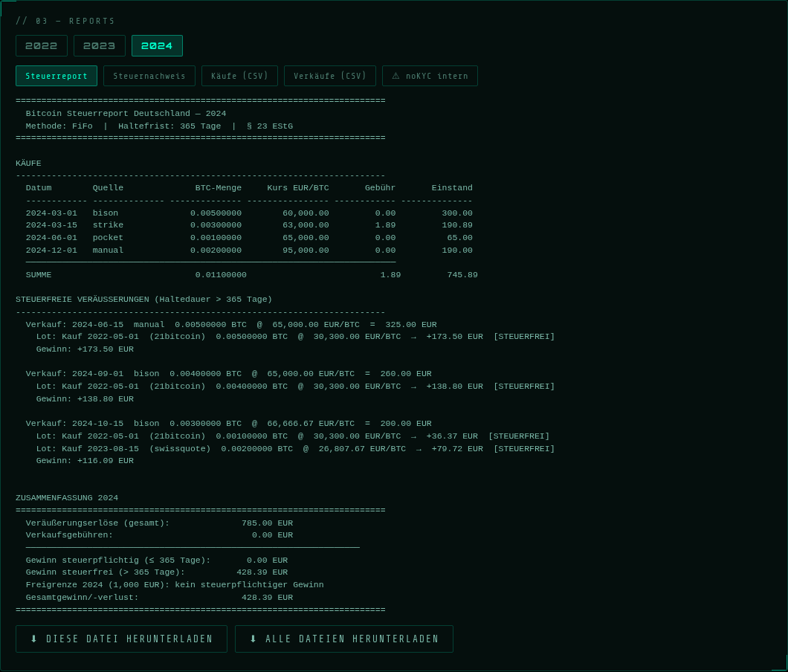The image size is (788, 672).
Task: Click the Gesamtgewinn/-verlust line
Action: click(x=159, y=598)
